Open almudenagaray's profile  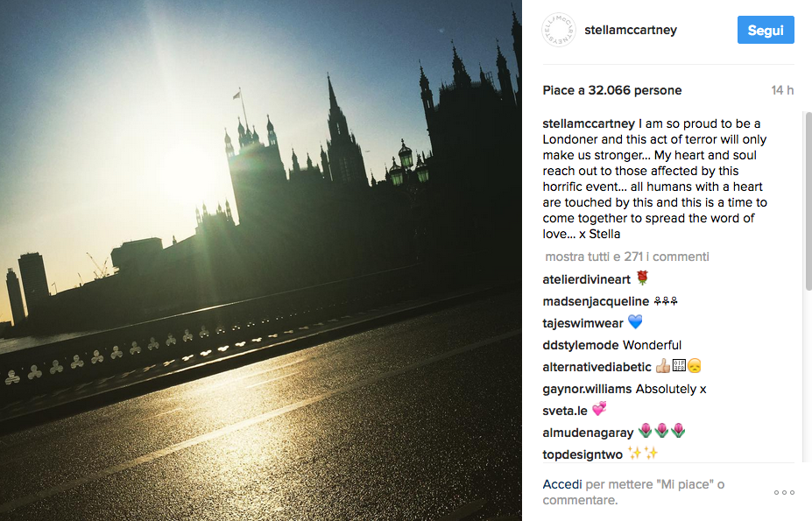[x=587, y=432]
